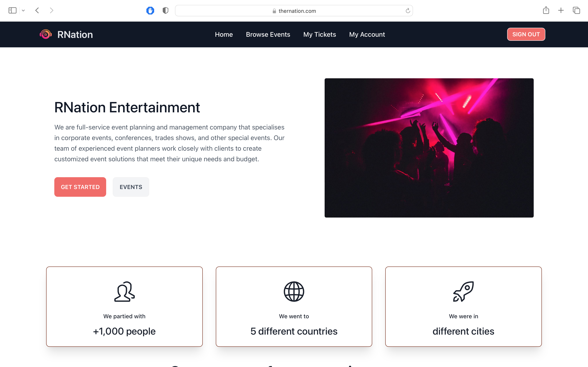This screenshot has width=588, height=367.
Task: Click the blue hand extension icon
Action: pyautogui.click(x=150, y=10)
